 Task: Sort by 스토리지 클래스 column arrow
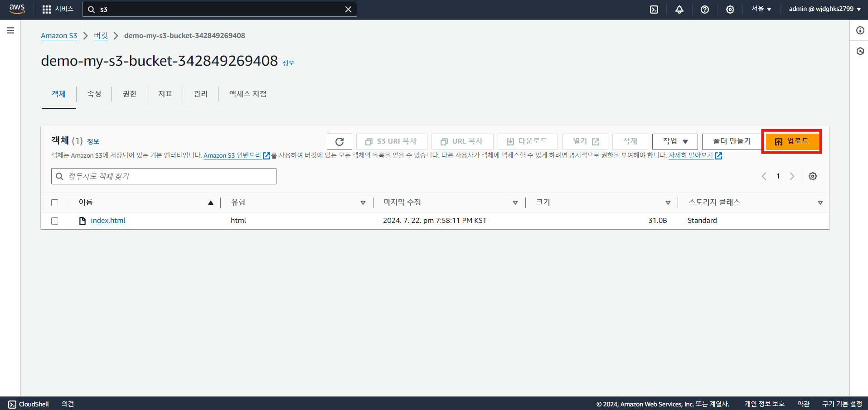click(820, 203)
